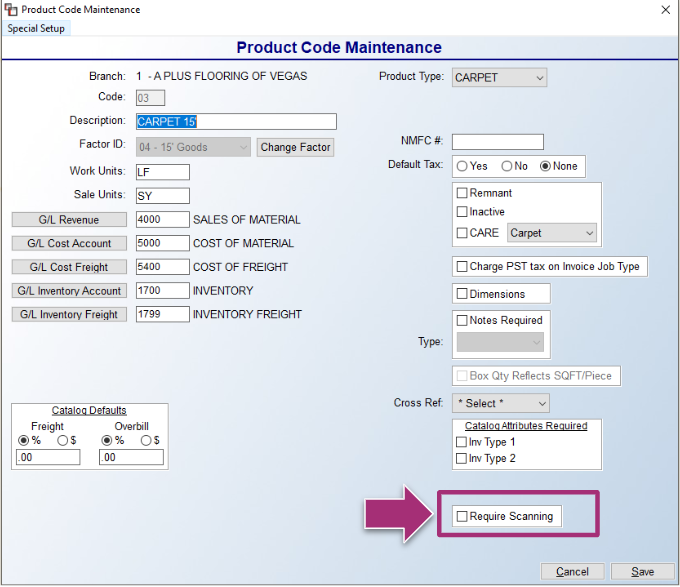Click the G/L Inventory Freight button
680x587 pixels.
click(69, 314)
